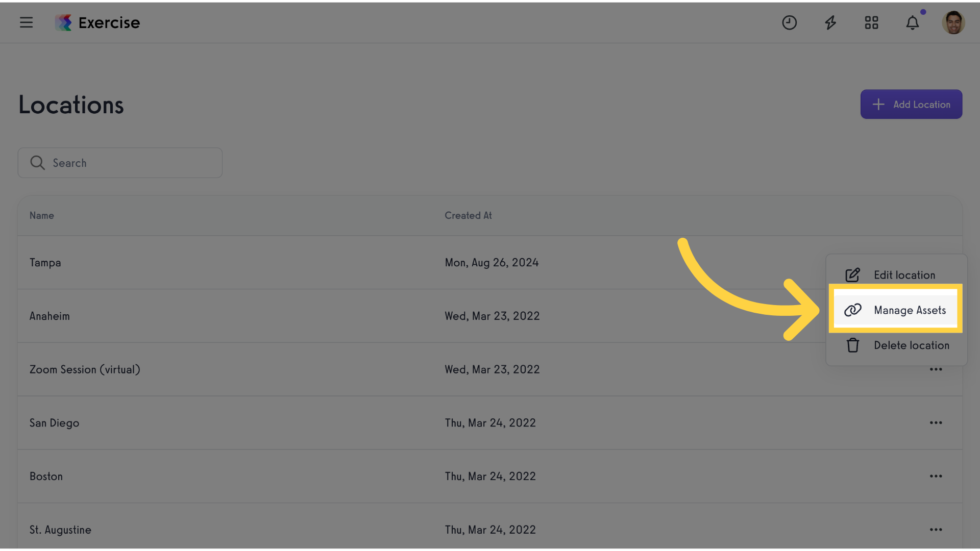Click the Tampa location name
Screen dimensions: 980x551
point(45,263)
